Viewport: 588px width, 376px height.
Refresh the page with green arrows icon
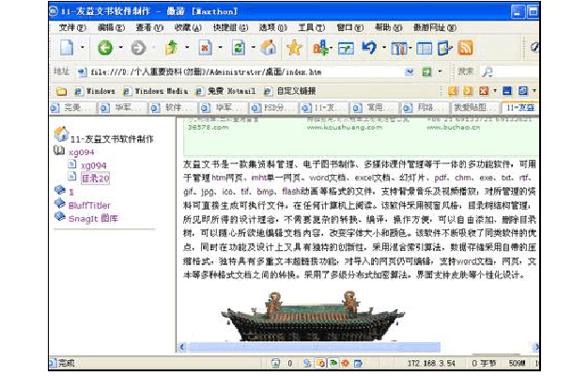click(239, 48)
